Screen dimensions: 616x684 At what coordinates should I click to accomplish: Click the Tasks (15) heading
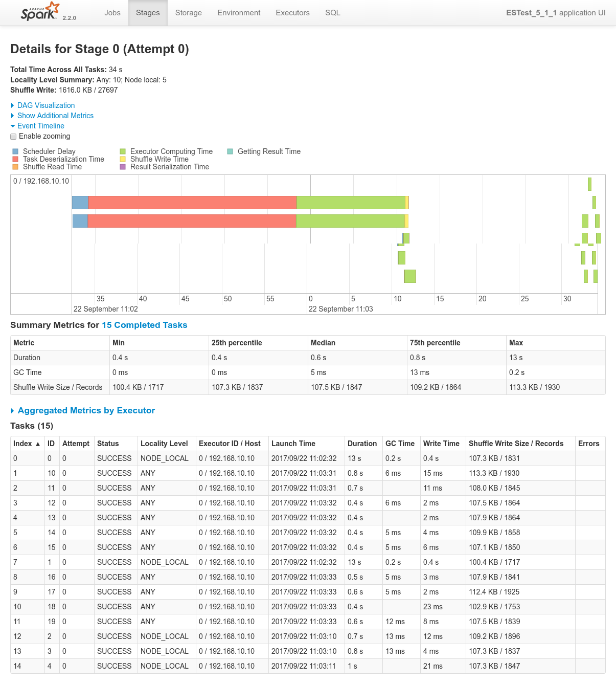[32, 426]
